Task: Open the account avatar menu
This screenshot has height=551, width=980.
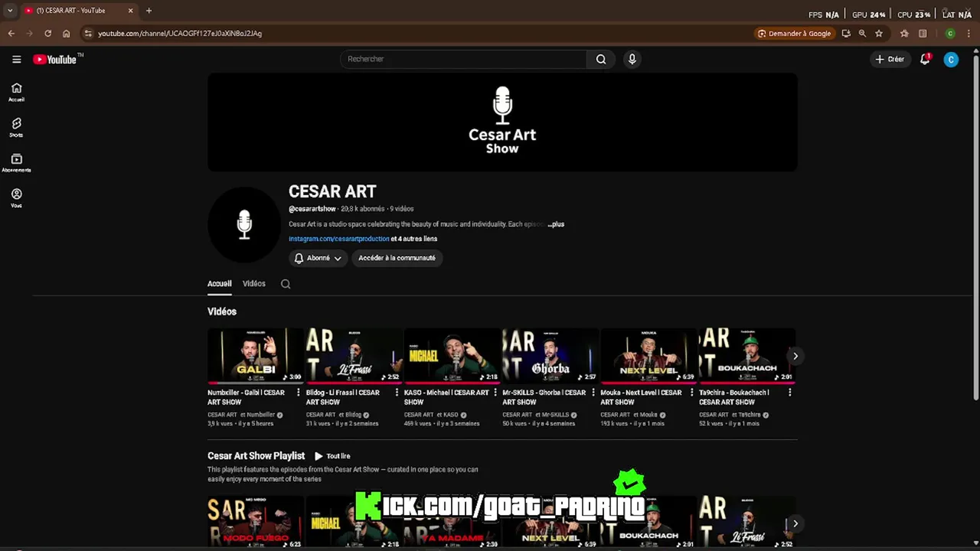Action: click(x=951, y=59)
